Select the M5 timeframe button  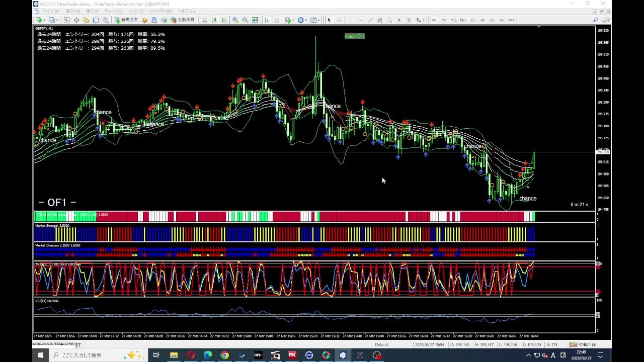click(x=443, y=20)
